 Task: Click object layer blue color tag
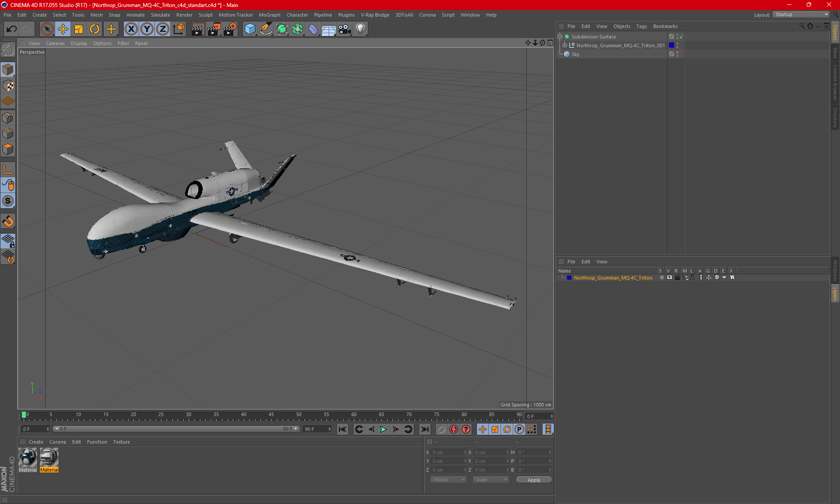[672, 45]
